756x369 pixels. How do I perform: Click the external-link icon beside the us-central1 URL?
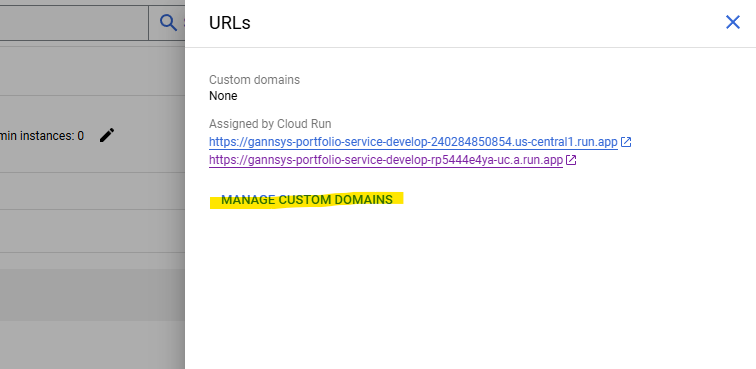point(626,142)
